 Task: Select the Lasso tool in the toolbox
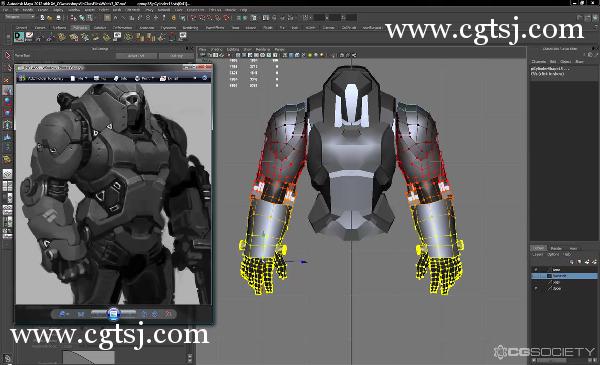click(8, 68)
